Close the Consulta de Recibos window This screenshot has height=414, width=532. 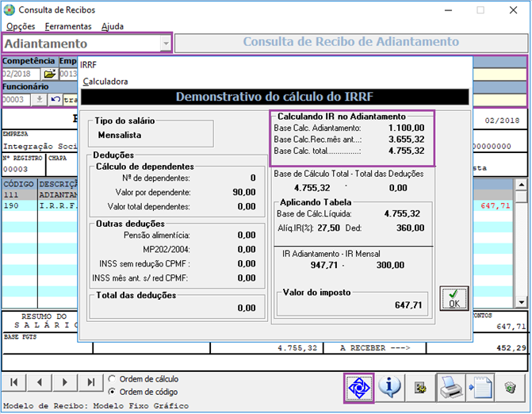tap(513, 10)
